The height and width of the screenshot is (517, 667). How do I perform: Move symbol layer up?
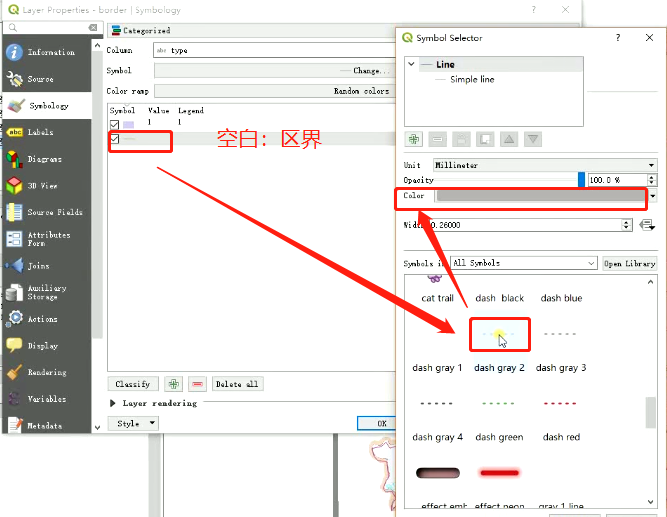tap(509, 139)
